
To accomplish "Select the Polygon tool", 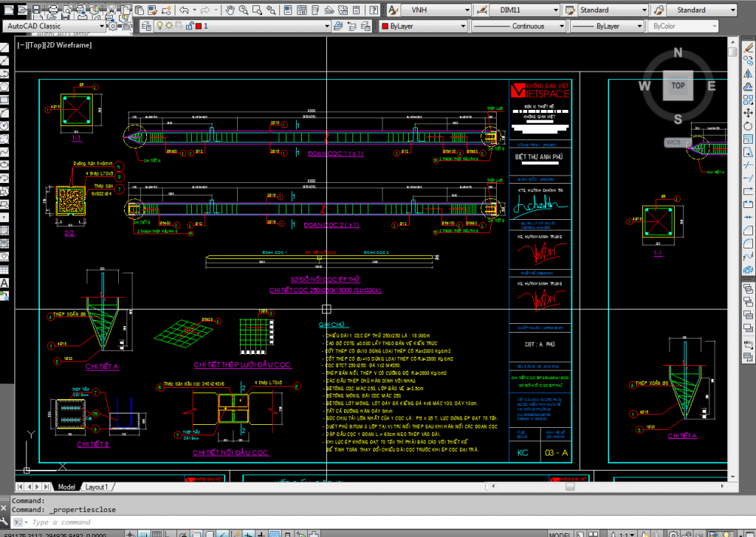I will pyautogui.click(x=4, y=86).
